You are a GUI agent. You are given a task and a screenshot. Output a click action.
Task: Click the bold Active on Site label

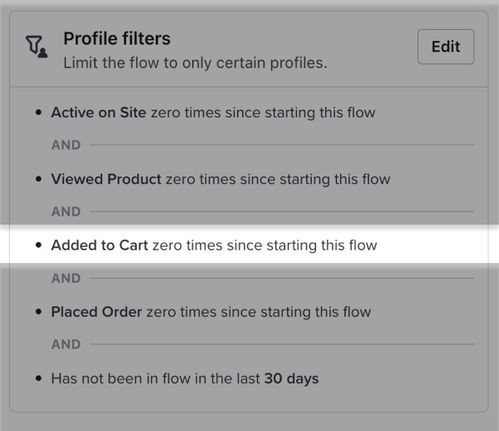tap(99, 112)
